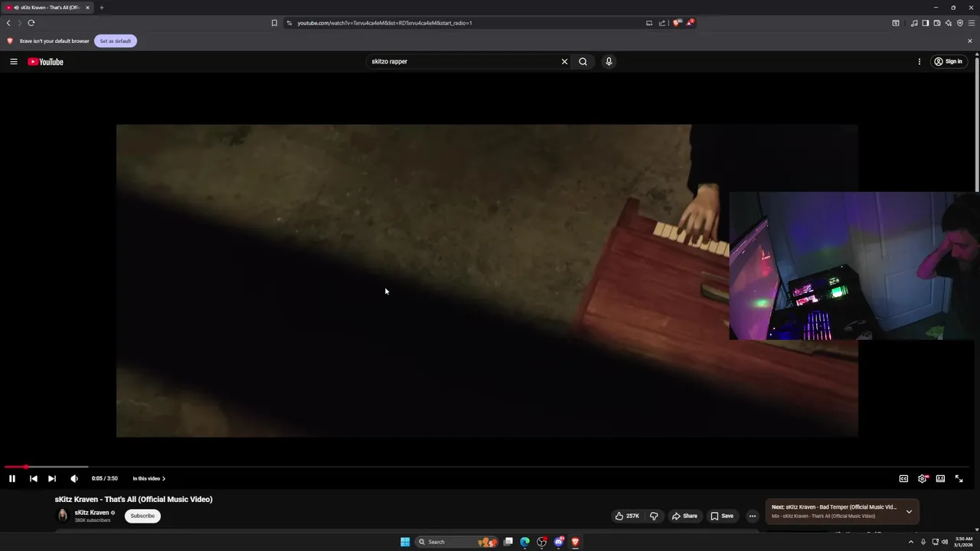Open the sKitz Kraven channel name link
This screenshot has height=551, width=980.
(92, 513)
